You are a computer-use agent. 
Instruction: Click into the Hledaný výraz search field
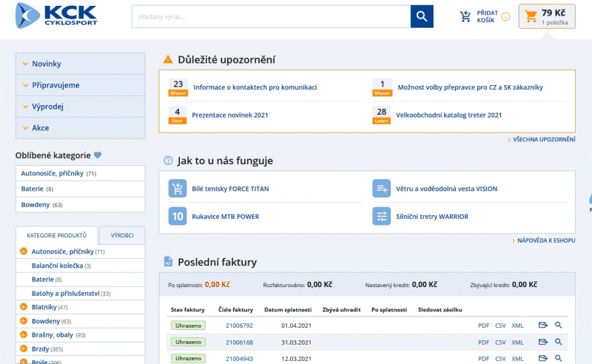pos(271,16)
